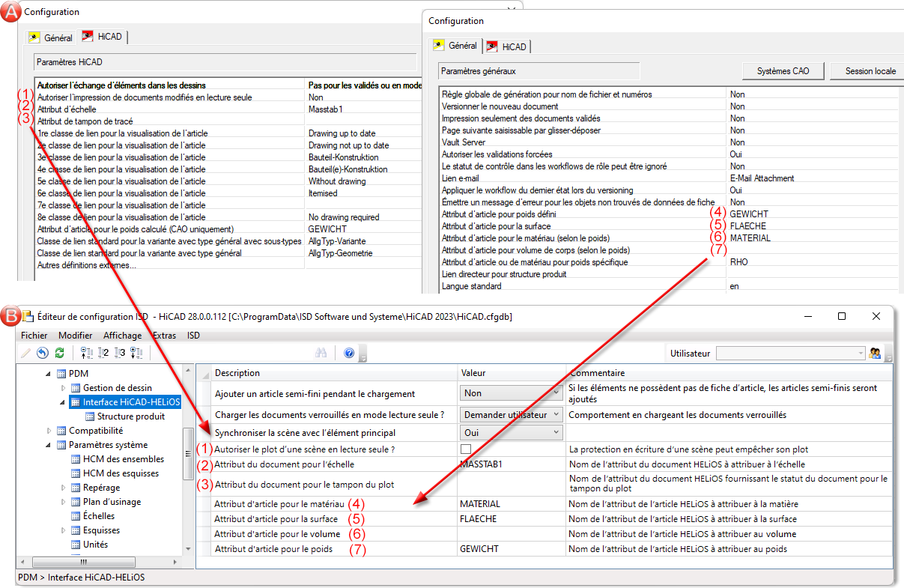
Task: Click the green refresh toolbar icon
Action: [x=59, y=353]
